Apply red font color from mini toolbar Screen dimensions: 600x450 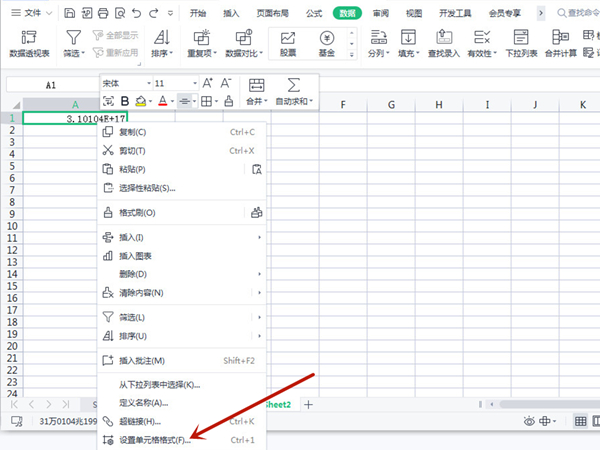click(x=163, y=101)
